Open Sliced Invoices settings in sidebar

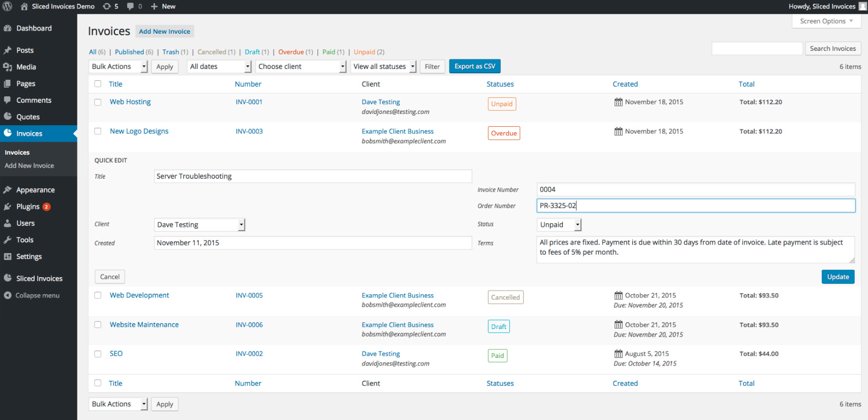pyautogui.click(x=39, y=279)
